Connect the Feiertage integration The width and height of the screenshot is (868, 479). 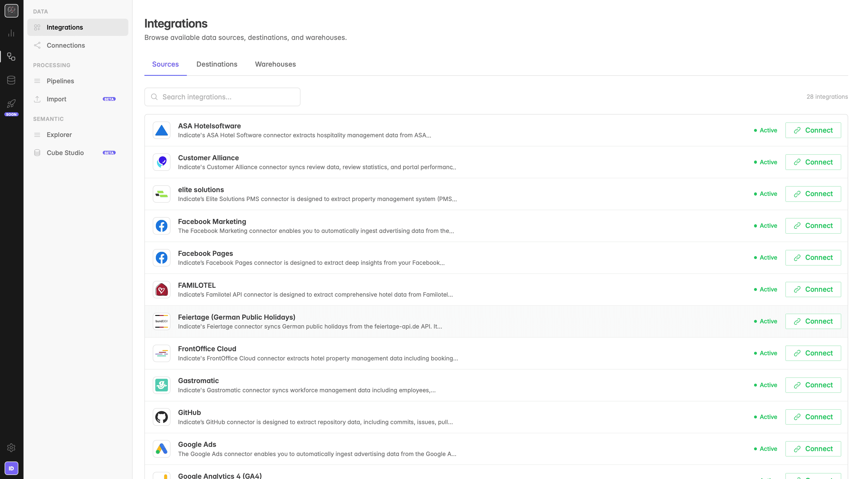click(813, 321)
